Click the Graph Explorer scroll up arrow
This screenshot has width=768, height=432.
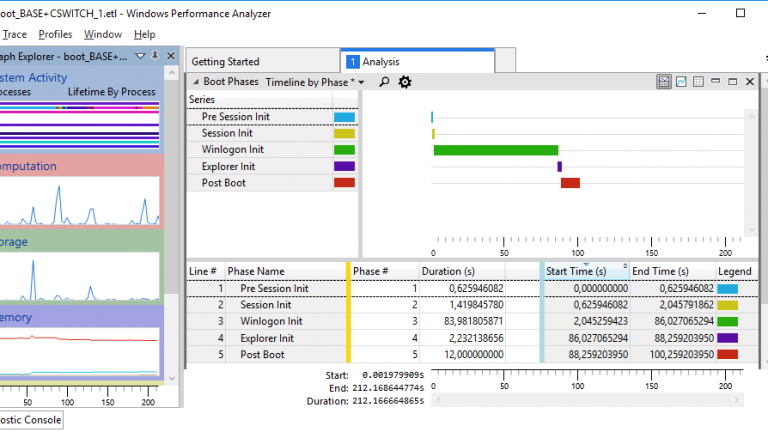pyautogui.click(x=171, y=73)
